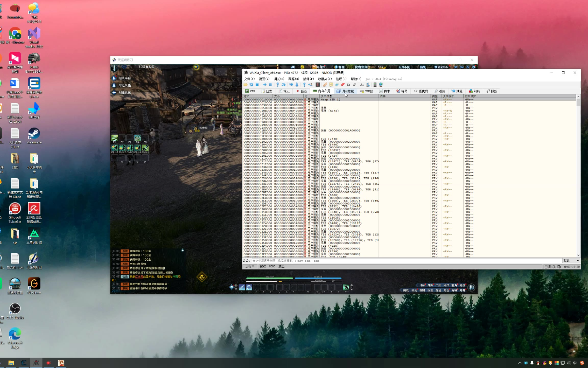Click the step into arrow icon
Screen dimensions: 588x368
278,85
